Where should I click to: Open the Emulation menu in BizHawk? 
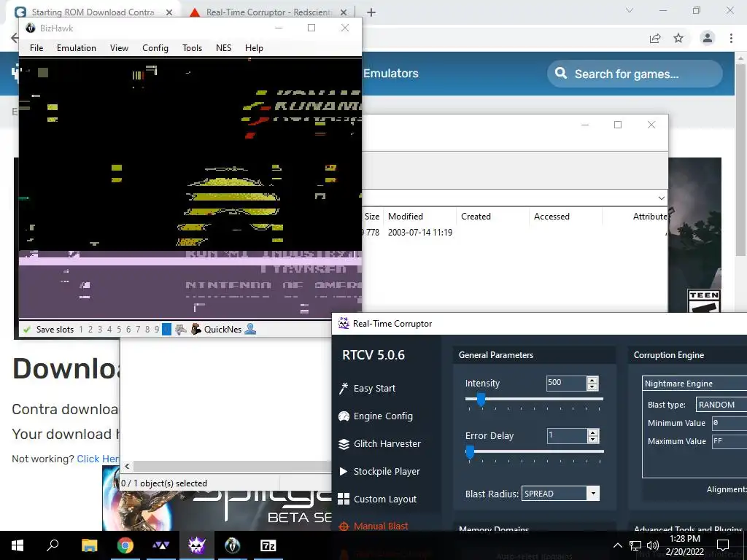76,47
